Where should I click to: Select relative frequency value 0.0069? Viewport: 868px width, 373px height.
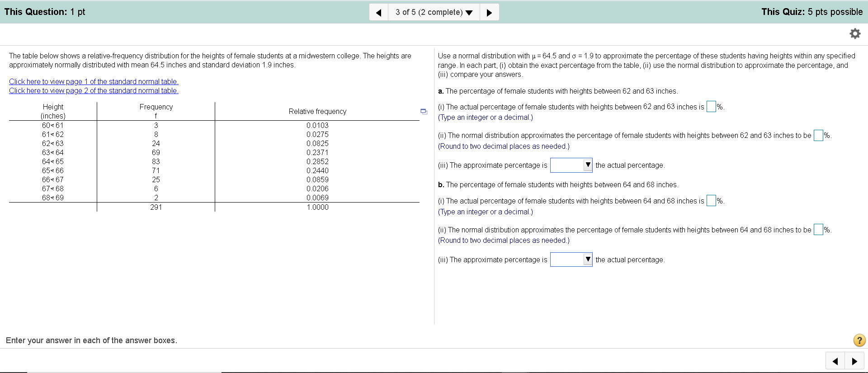click(317, 198)
